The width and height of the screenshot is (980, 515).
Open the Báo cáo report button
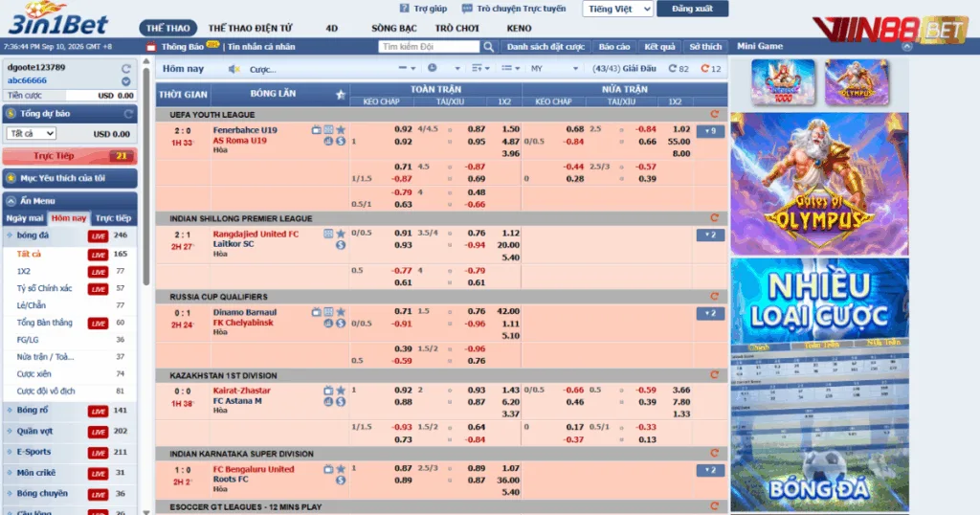pos(614,47)
